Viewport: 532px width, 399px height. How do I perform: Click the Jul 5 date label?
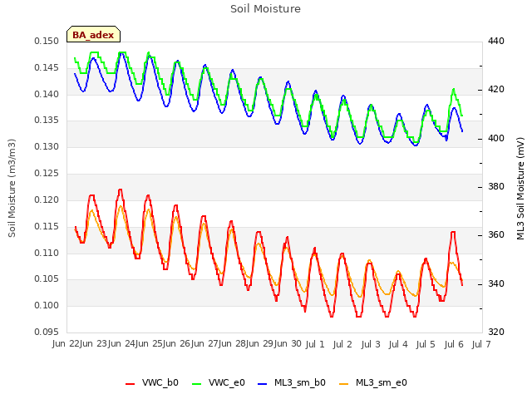[426, 344]
